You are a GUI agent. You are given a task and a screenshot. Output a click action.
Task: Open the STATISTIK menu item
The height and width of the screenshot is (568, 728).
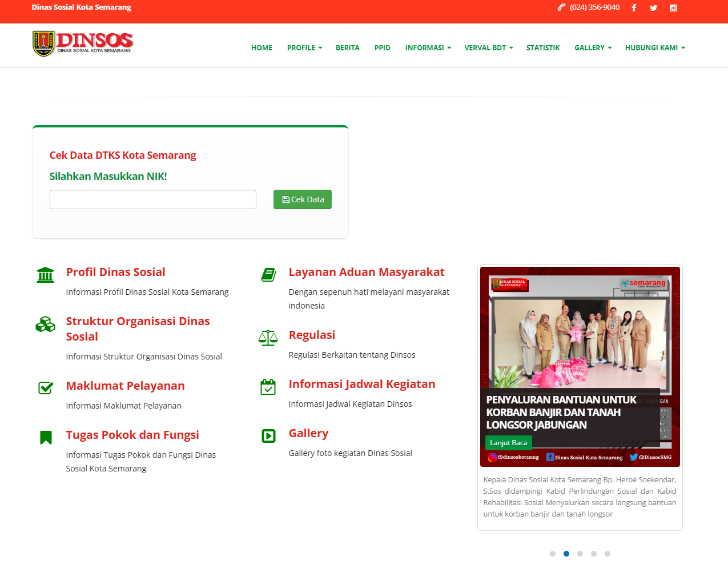(542, 48)
